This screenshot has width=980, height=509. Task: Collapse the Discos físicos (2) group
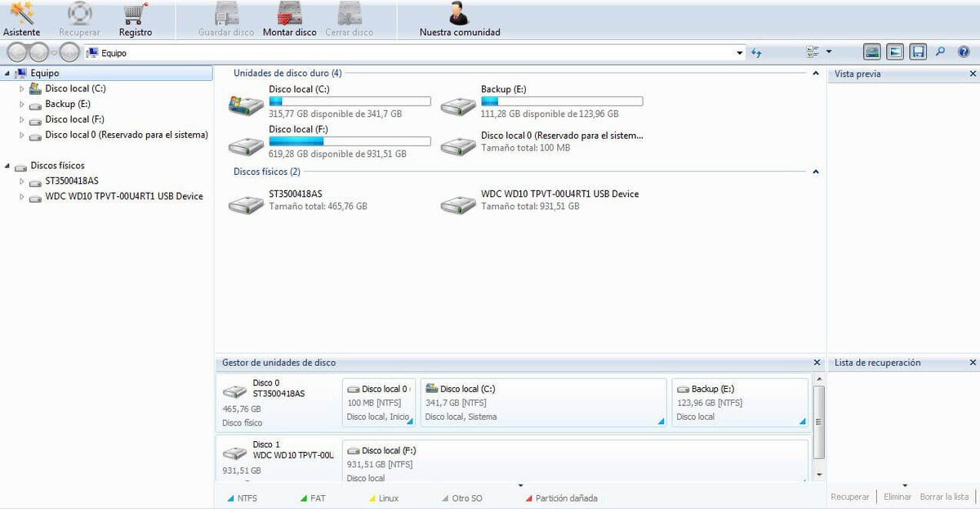coord(815,172)
